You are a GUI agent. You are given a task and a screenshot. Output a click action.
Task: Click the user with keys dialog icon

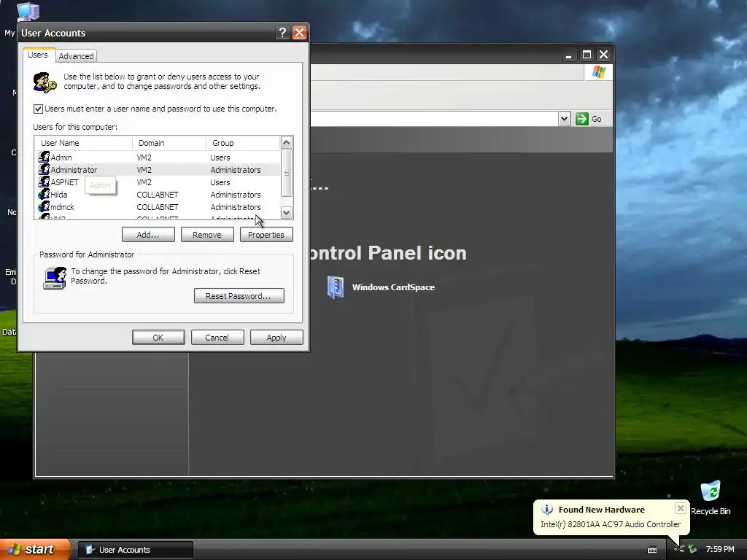coord(44,82)
